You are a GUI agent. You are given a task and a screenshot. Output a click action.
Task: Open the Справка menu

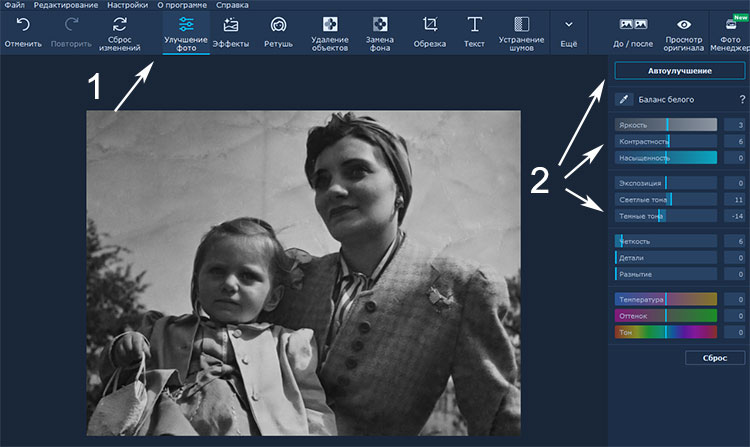click(232, 5)
